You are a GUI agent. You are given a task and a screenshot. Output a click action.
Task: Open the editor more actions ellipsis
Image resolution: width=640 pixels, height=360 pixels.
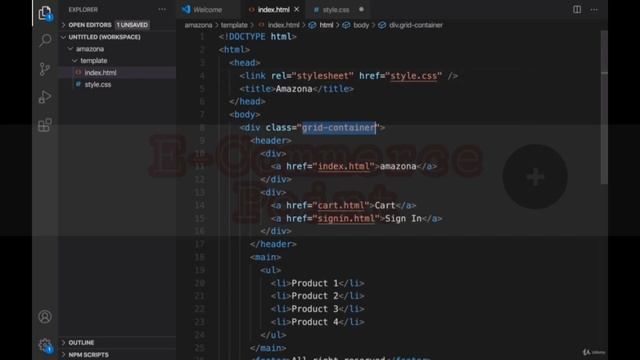point(594,9)
